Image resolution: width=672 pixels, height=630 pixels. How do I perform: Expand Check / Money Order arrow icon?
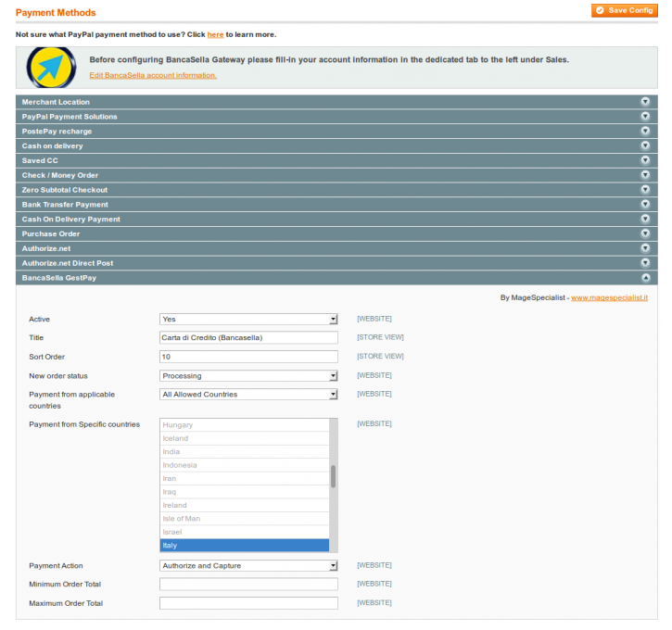point(645,175)
